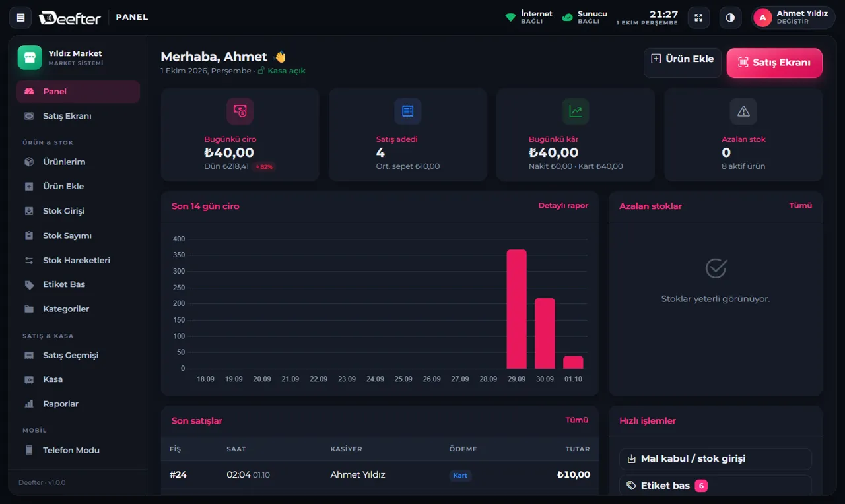Click the Kasa sidebar icon
This screenshot has width=845, height=504.
29,379
